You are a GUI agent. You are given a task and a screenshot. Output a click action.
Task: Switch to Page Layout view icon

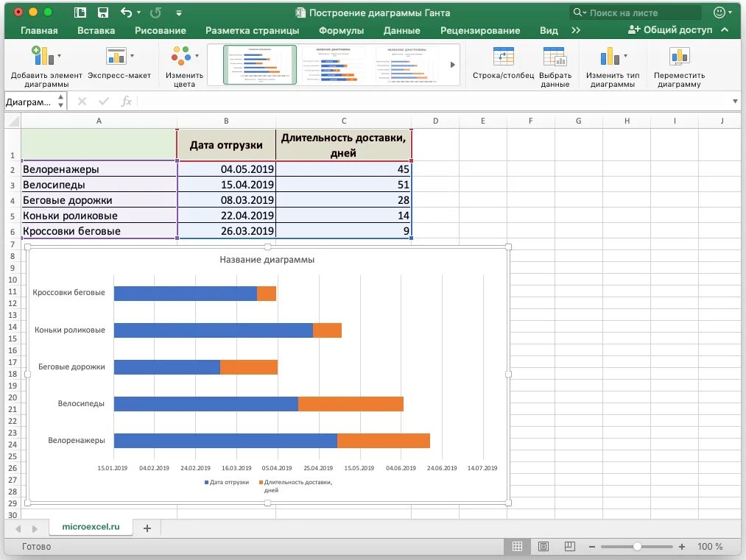[543, 547]
